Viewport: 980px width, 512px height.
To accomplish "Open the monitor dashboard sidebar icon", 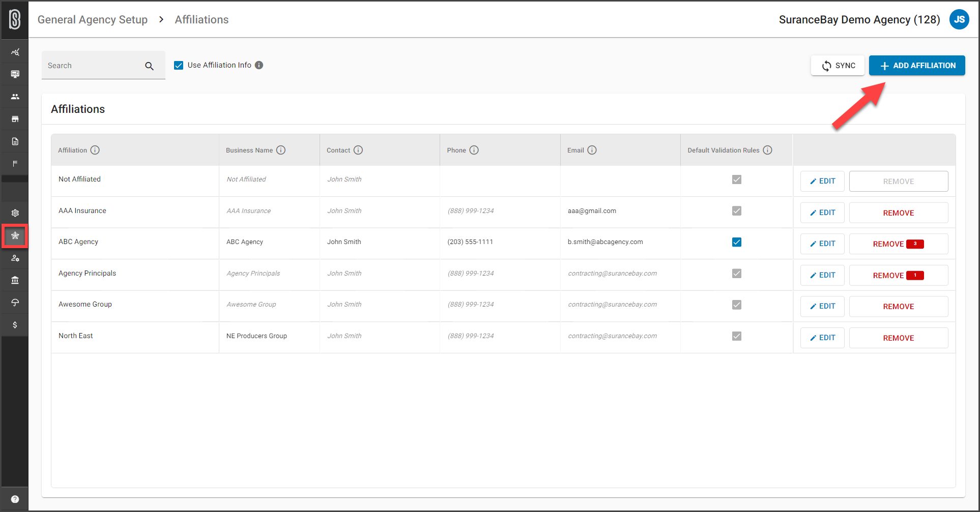I will pyautogui.click(x=15, y=74).
